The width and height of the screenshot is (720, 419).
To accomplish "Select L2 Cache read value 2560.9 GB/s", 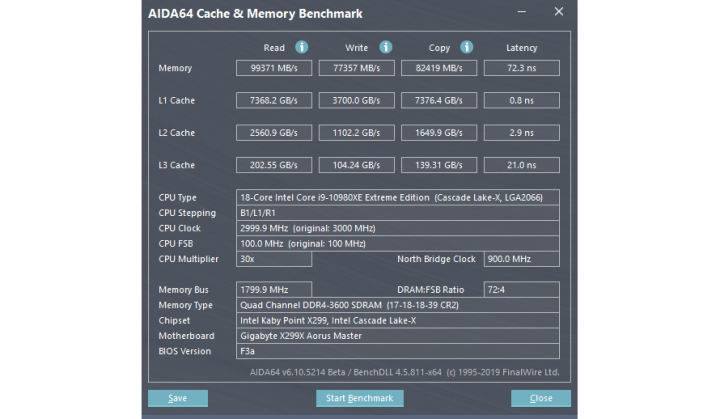I will (274, 133).
